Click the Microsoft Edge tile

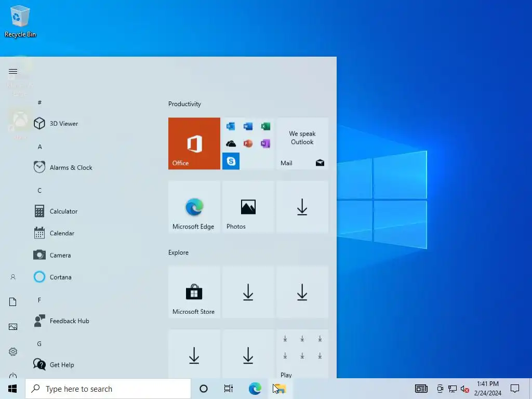194,207
